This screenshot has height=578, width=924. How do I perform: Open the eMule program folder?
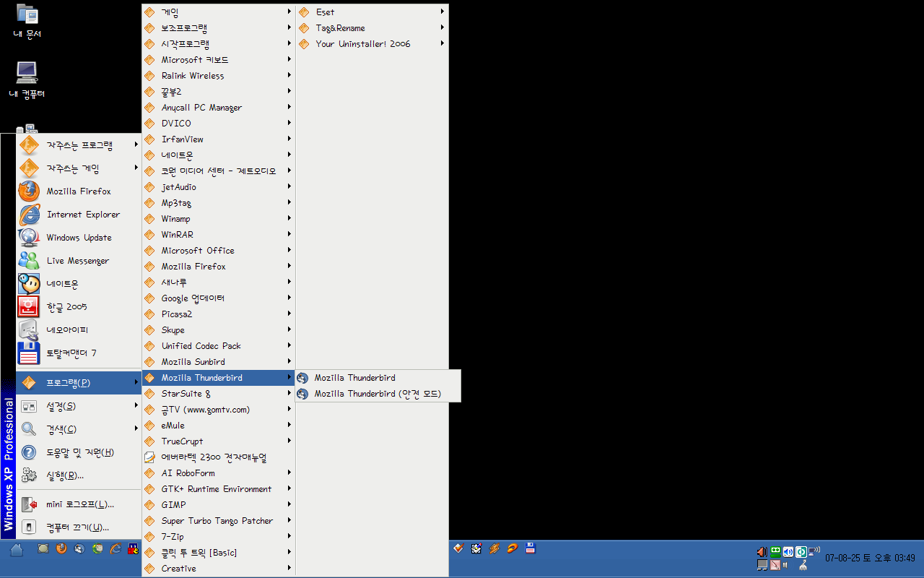tap(219, 426)
